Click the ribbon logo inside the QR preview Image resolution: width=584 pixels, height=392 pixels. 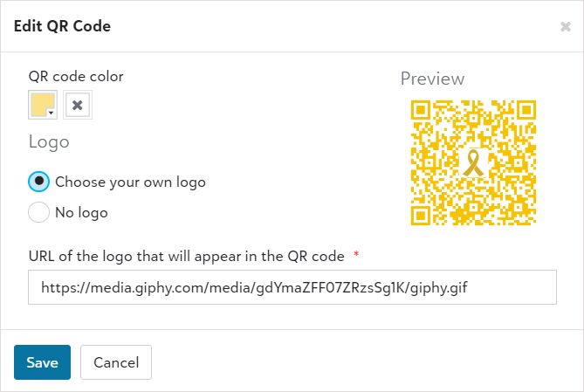click(x=473, y=163)
